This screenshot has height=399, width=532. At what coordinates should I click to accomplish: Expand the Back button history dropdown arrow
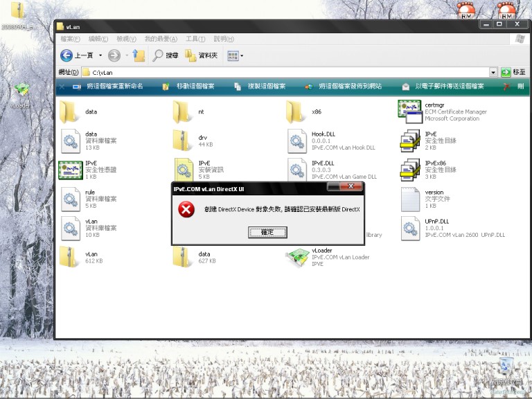pyautogui.click(x=100, y=55)
